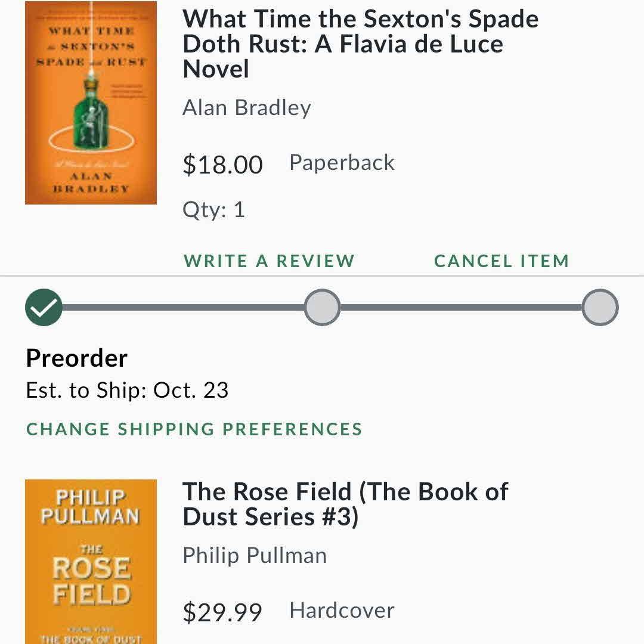
Task: Click Write a Review link
Action: click(269, 261)
